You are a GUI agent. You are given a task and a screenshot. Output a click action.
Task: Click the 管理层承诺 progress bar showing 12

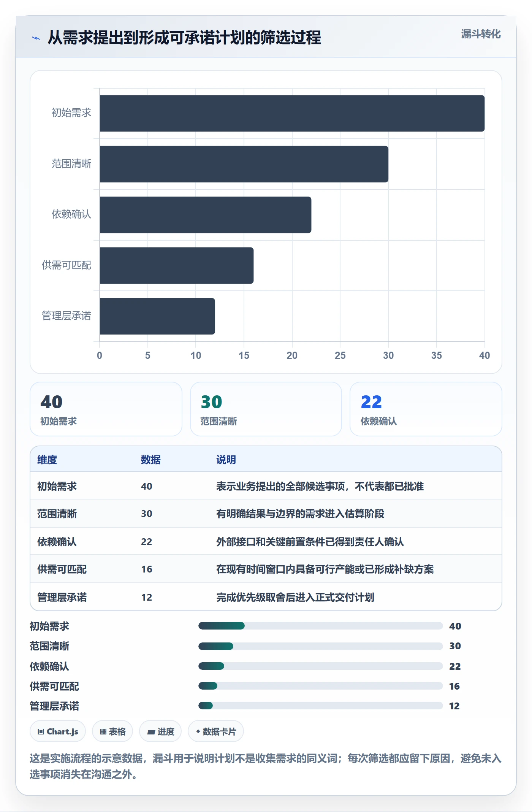point(320,706)
